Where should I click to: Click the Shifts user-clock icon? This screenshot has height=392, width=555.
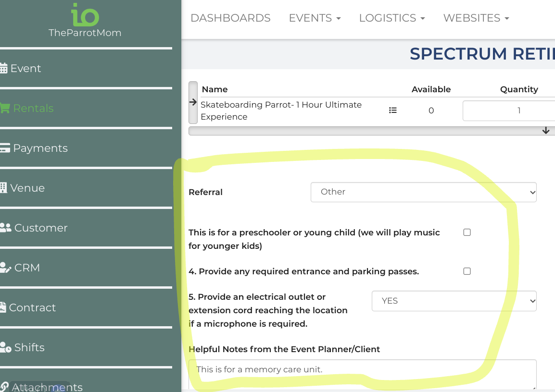coord(6,347)
